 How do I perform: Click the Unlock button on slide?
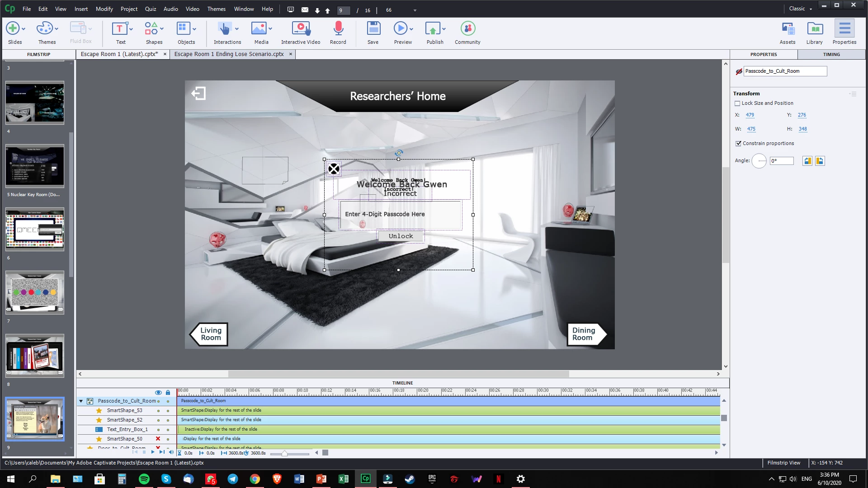click(401, 236)
